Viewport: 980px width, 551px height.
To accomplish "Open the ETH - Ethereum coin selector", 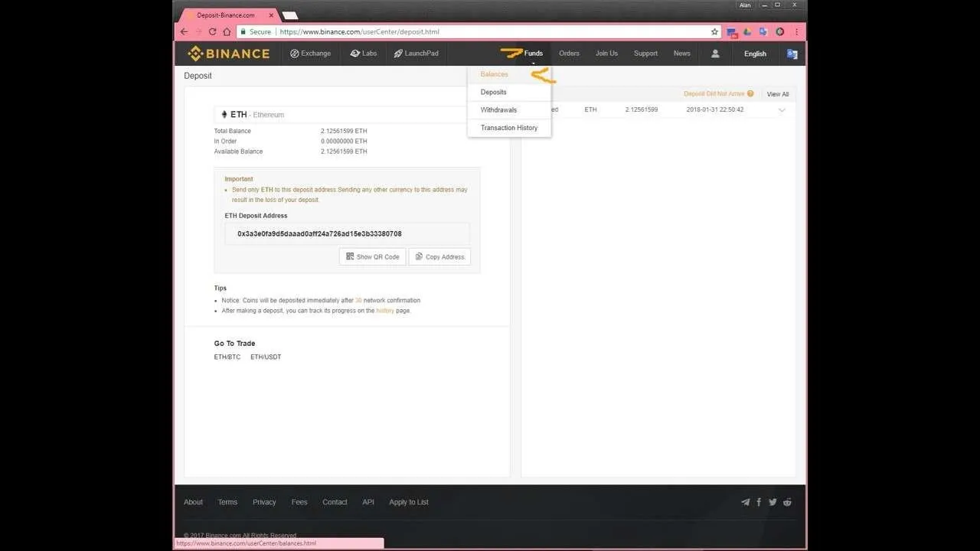I will click(347, 115).
